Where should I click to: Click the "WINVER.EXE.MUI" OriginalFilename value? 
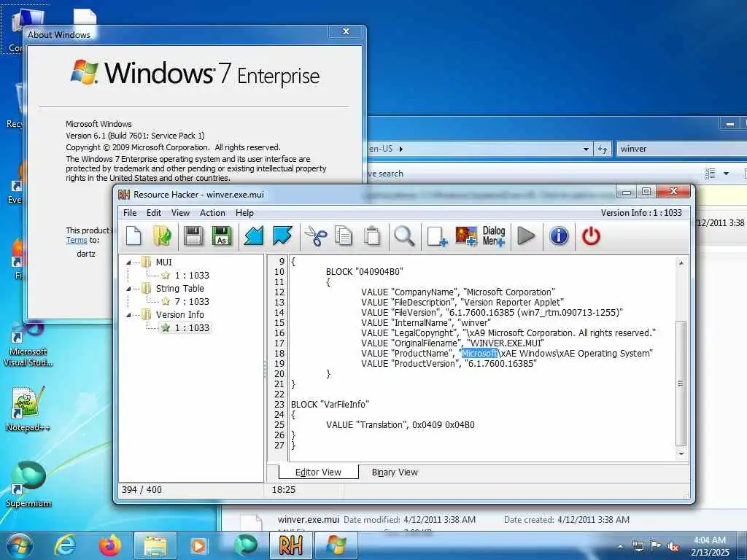[505, 343]
